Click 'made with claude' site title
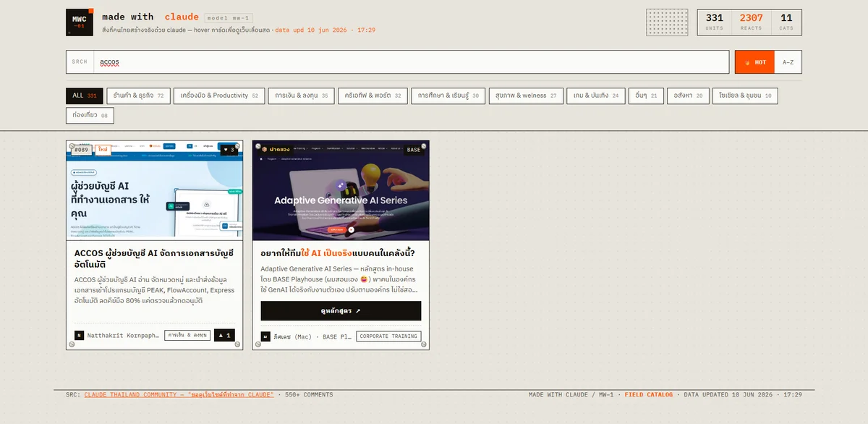Image resolution: width=868 pixels, height=424 pixels. (x=150, y=17)
